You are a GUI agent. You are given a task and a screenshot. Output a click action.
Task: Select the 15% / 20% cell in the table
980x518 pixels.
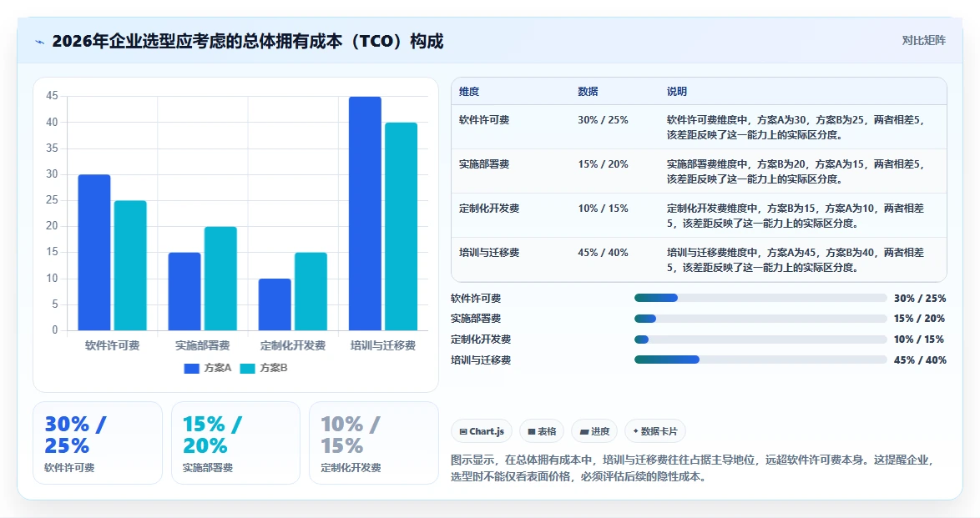[x=604, y=164]
